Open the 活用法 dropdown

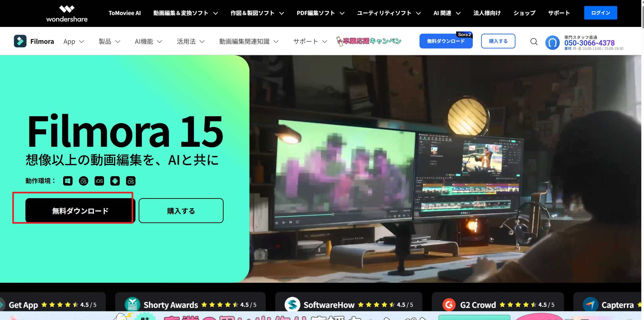191,42
